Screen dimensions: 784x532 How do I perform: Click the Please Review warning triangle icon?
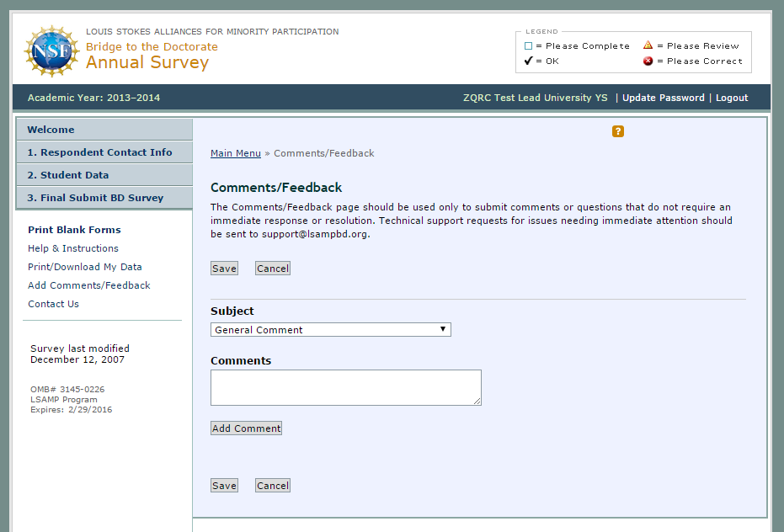tap(648, 45)
